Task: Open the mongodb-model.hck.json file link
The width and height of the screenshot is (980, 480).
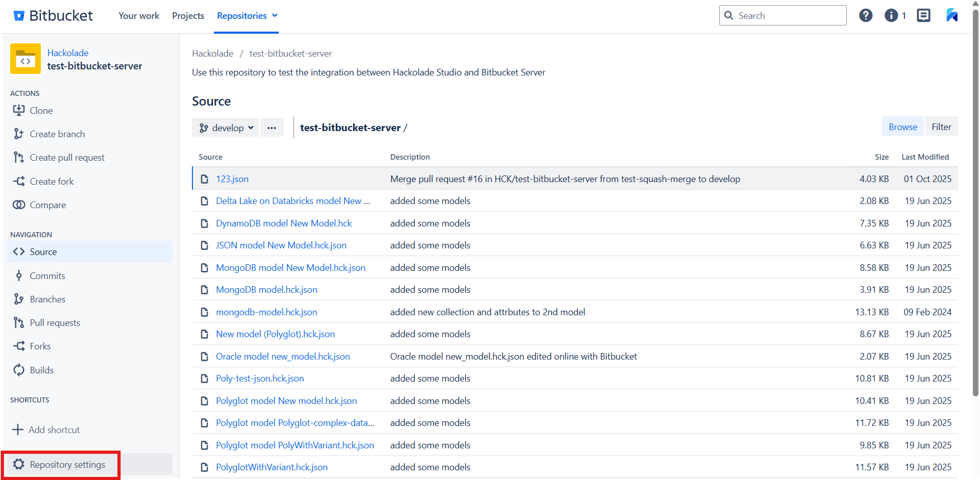Action: 266,312
